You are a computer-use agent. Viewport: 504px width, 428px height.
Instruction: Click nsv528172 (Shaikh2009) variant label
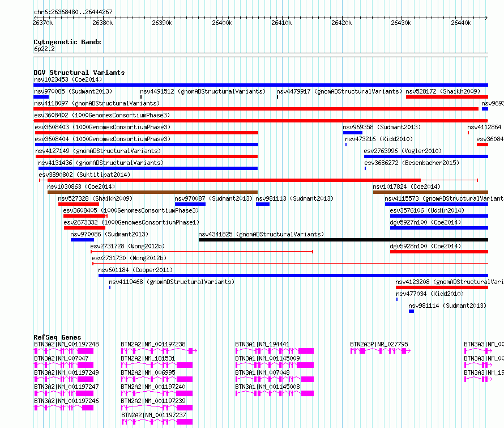pyautogui.click(x=443, y=91)
